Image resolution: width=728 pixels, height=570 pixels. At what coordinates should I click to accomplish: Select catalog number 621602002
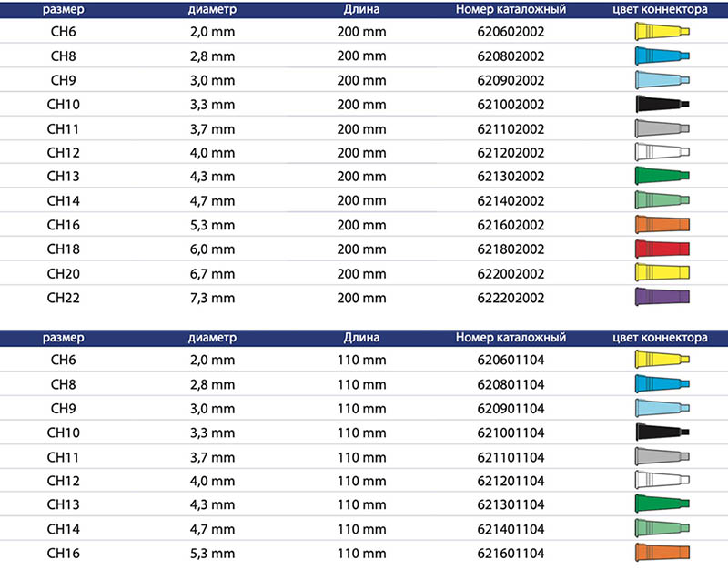511,225
